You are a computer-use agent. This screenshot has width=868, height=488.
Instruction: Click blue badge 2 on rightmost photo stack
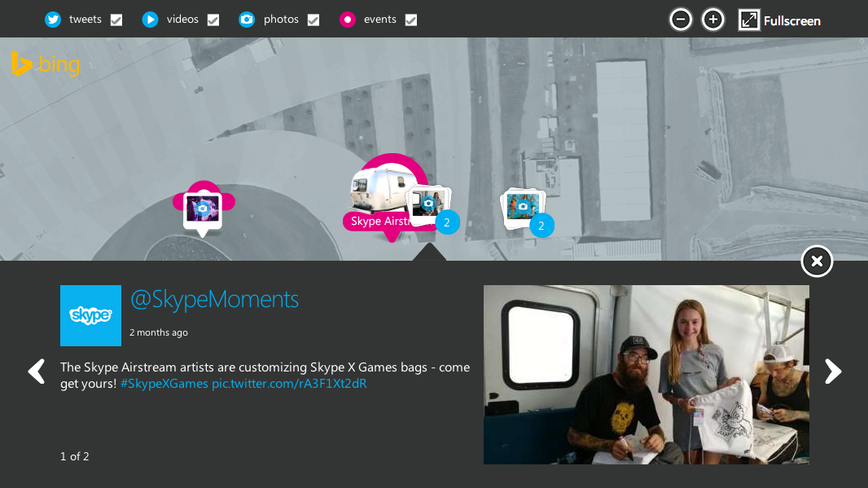tap(541, 226)
